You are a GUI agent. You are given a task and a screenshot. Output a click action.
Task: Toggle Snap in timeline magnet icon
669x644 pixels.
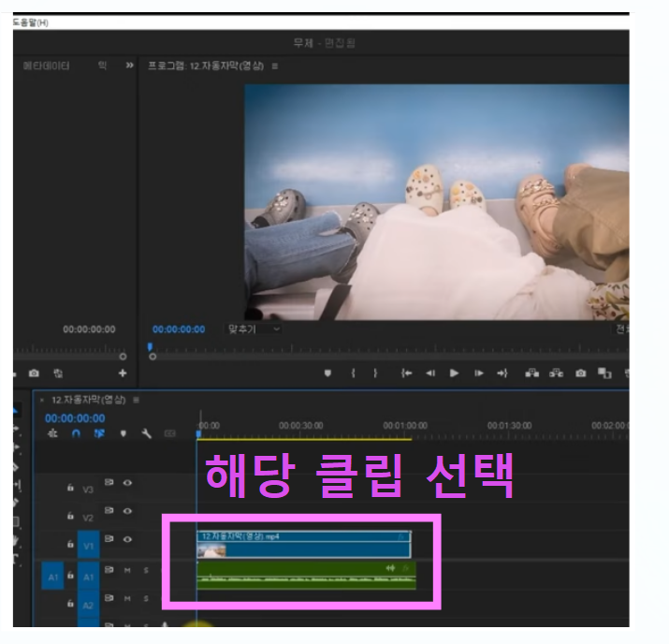[x=76, y=434]
